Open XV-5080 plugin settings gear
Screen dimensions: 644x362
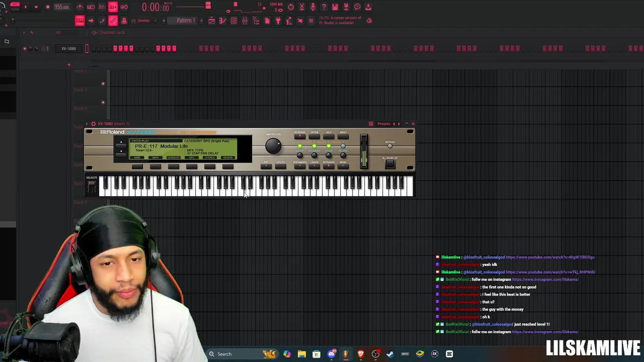coord(93,124)
